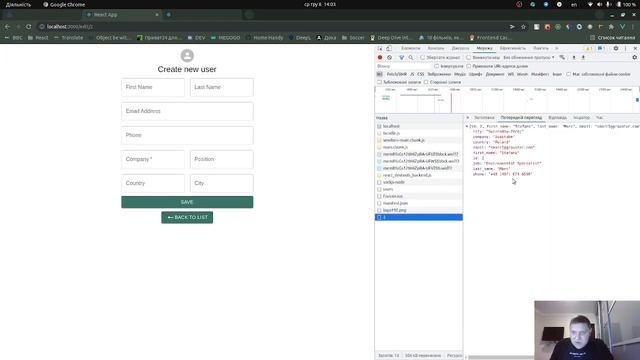Viewport: 640px width, 360px height.
Task: Select the localhost request row
Action: (x=419, y=127)
